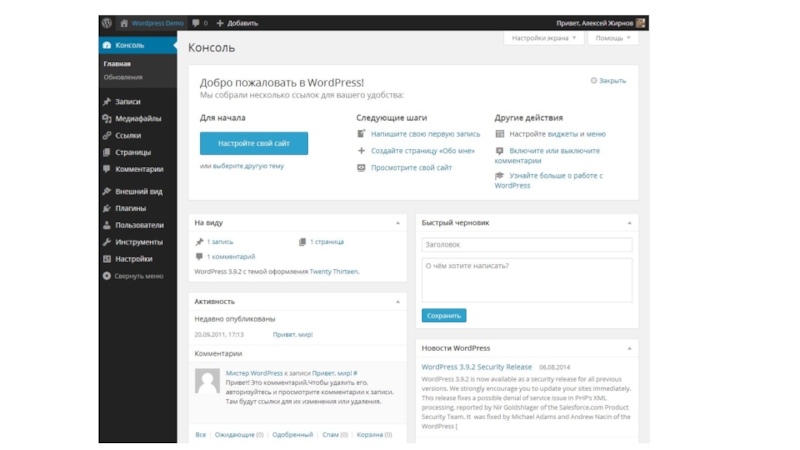This screenshot has height=450, width=800.
Task: Collapse the На виду widget arrow
Action: 398,223
